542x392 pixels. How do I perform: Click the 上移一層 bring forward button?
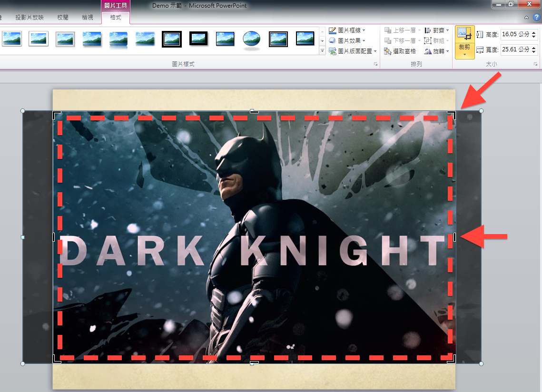pos(403,30)
